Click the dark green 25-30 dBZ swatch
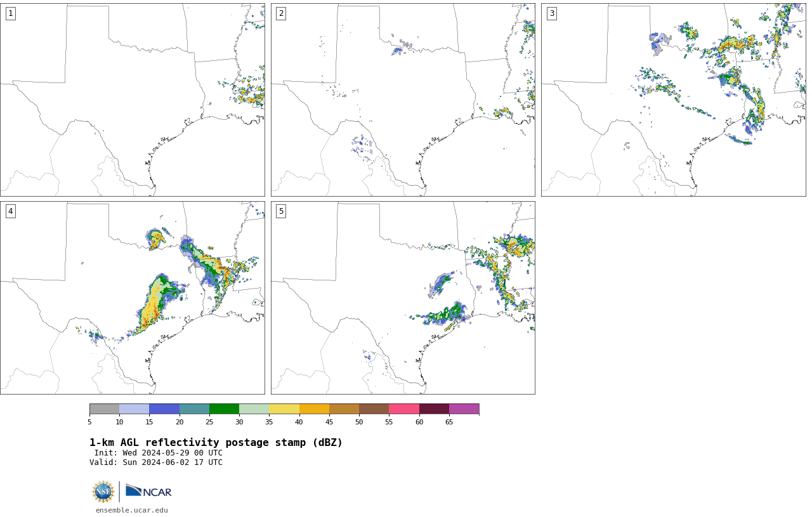The height and width of the screenshot is (517, 812). click(x=224, y=409)
